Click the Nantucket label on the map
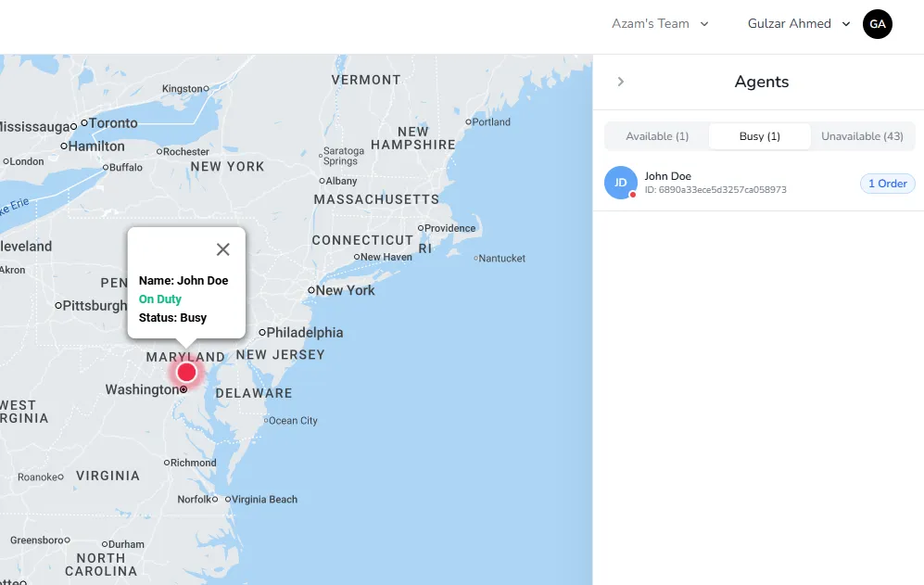The image size is (924, 585). pyautogui.click(x=501, y=259)
